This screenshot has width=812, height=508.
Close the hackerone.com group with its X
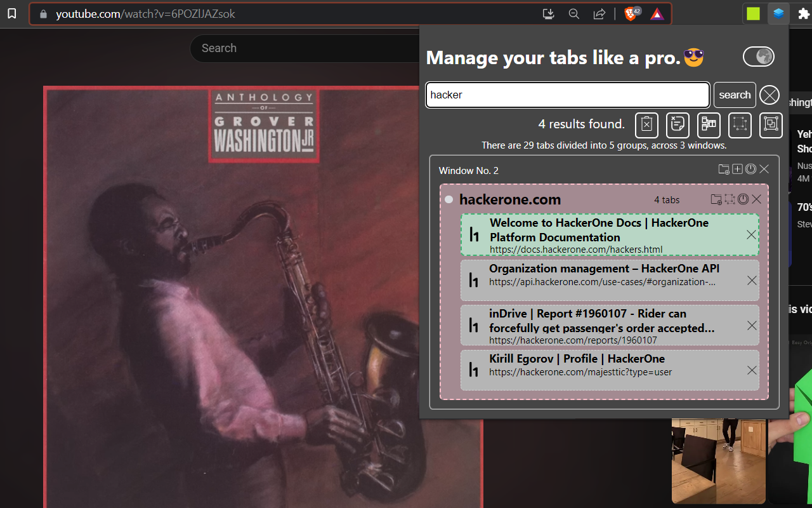click(756, 199)
